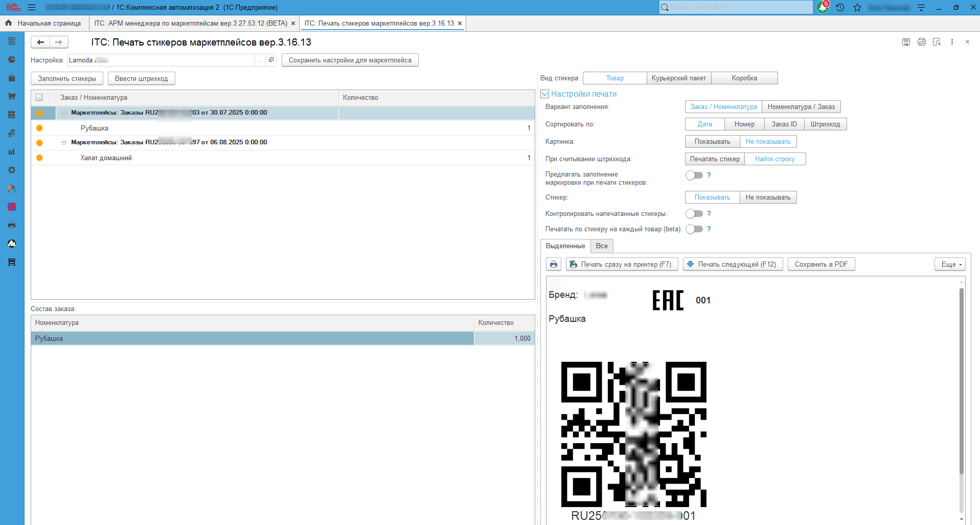980x525 pixels.
Task: Click the search field in title bar
Action: coord(736,7)
